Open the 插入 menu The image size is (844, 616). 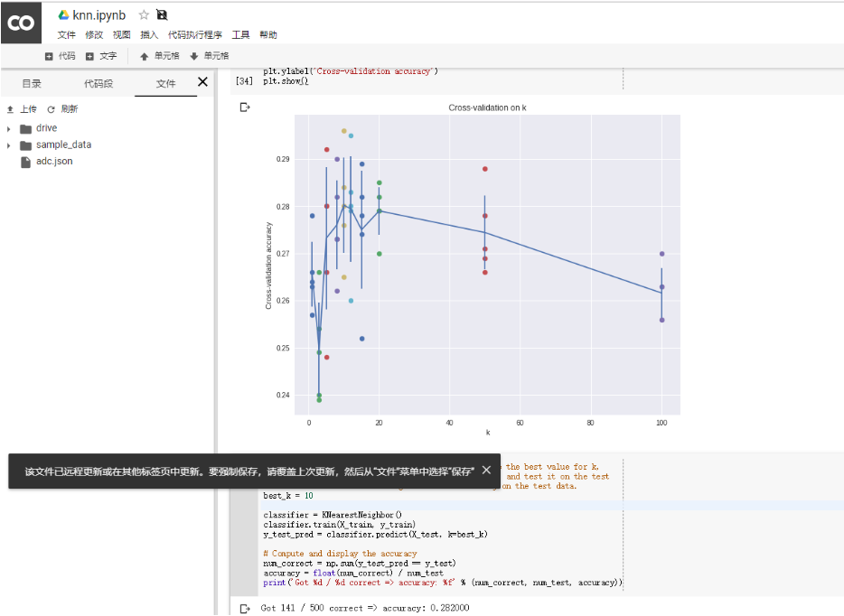click(149, 35)
